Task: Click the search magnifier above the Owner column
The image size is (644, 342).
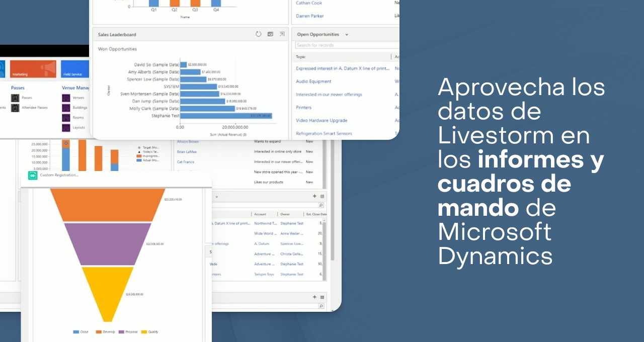Action: (x=322, y=205)
